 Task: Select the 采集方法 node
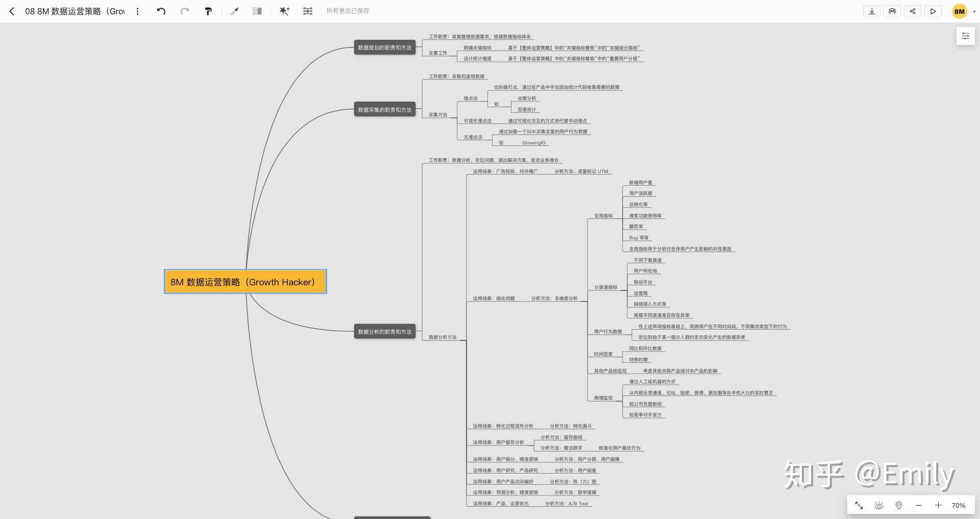(438, 115)
